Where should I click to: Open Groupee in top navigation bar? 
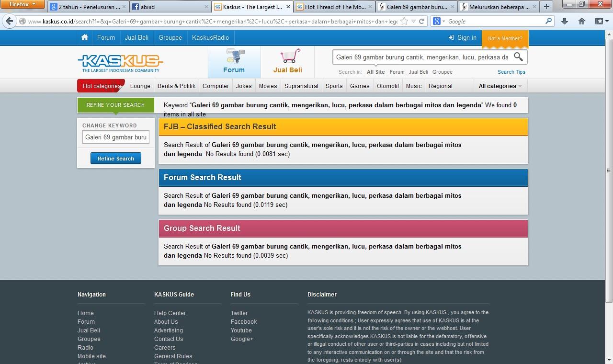(170, 37)
